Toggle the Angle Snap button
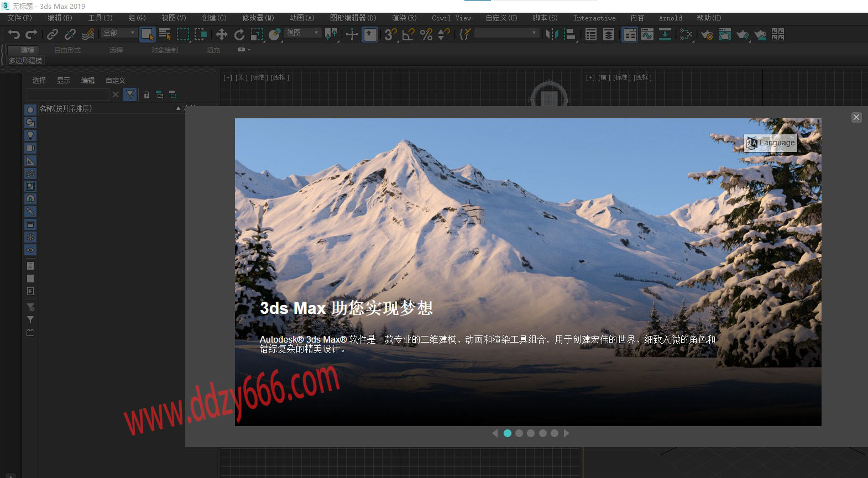This screenshot has height=478, width=868. (x=409, y=35)
